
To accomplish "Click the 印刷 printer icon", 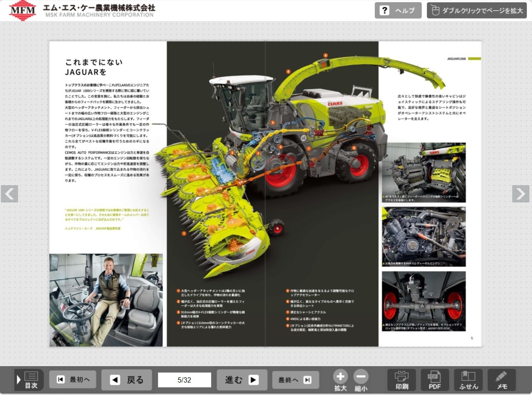I will [x=402, y=380].
